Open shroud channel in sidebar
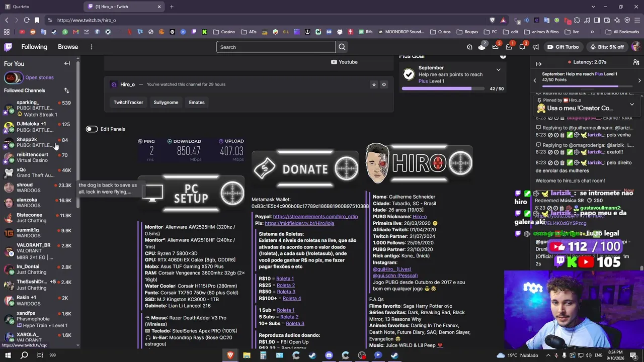This screenshot has height=362, width=644. click(38, 188)
